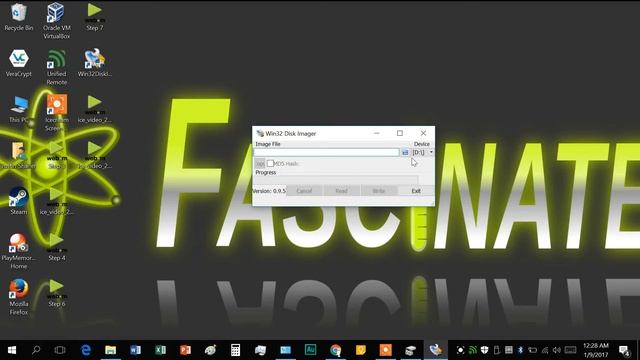Click the Windows Defender shield tray icon
Viewport: 640px width, 360px height.
(x=484, y=350)
